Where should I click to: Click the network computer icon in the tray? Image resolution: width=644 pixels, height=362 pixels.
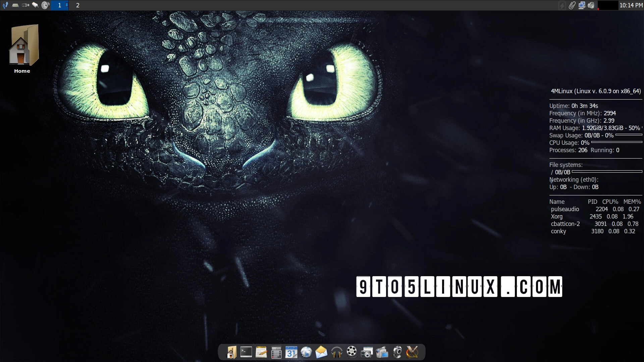582,5
